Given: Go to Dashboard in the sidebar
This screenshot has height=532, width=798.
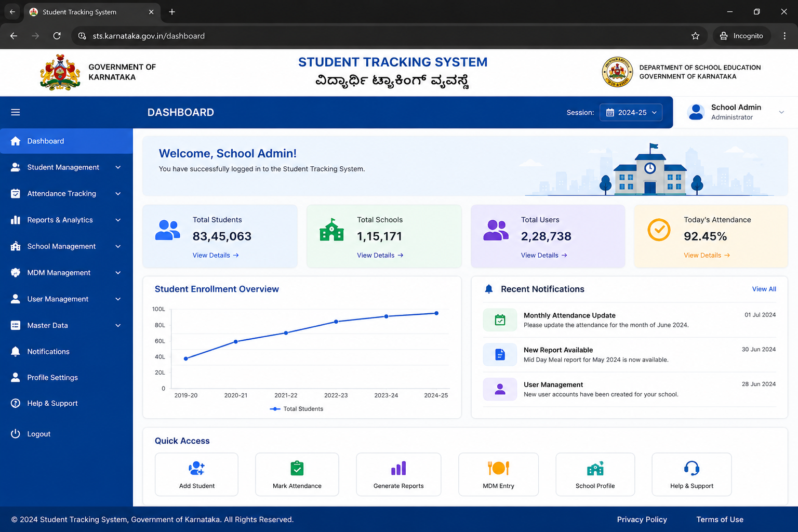Looking at the screenshot, I should click(66, 141).
